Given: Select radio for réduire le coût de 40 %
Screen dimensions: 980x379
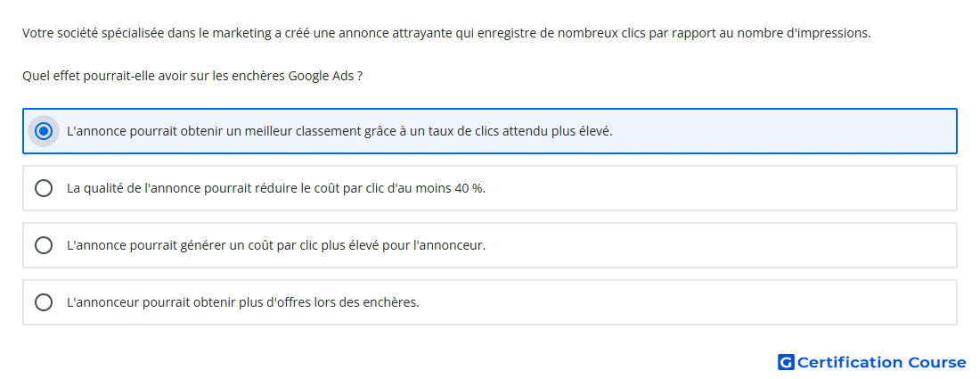Looking at the screenshot, I should click(44, 188).
